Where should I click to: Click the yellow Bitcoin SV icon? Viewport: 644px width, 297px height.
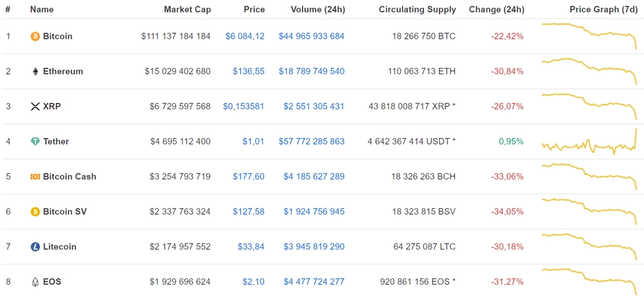[35, 212]
